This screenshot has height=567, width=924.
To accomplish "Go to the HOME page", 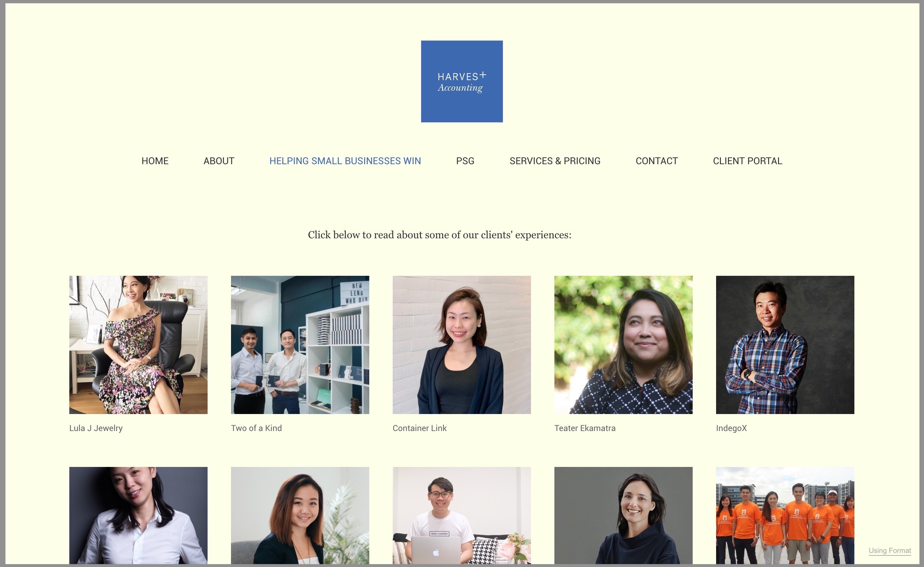I will click(x=155, y=161).
